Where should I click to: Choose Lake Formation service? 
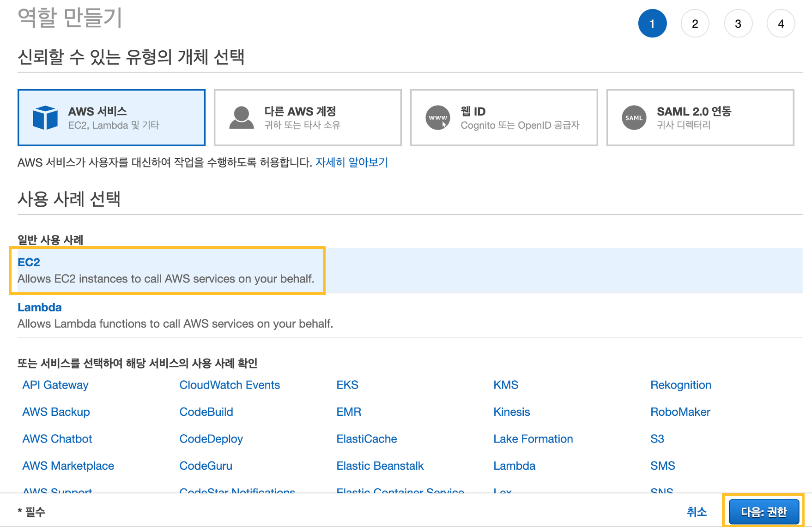tap(533, 439)
